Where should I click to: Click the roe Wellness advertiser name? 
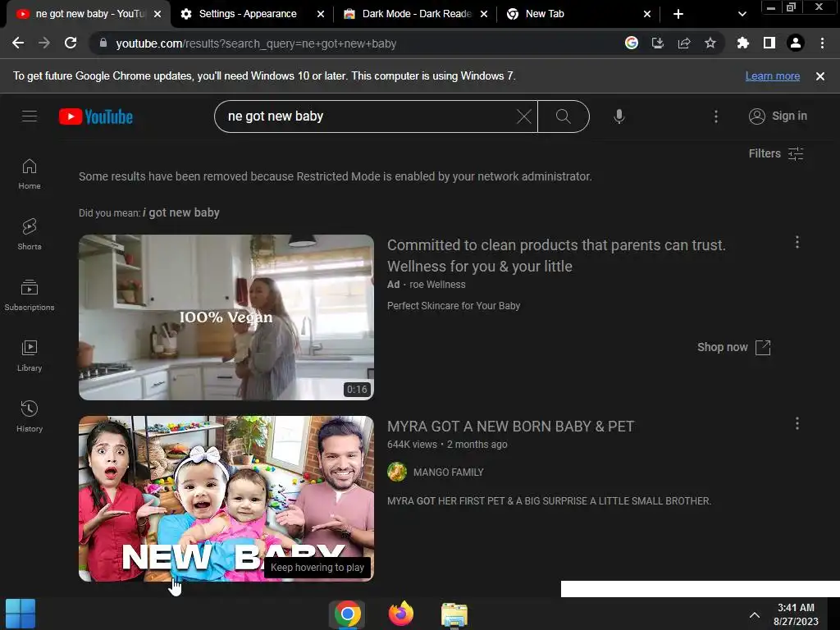click(x=437, y=285)
